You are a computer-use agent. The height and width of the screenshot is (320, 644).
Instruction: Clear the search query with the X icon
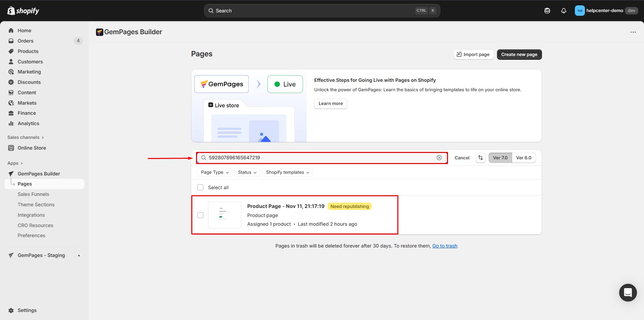(x=439, y=158)
